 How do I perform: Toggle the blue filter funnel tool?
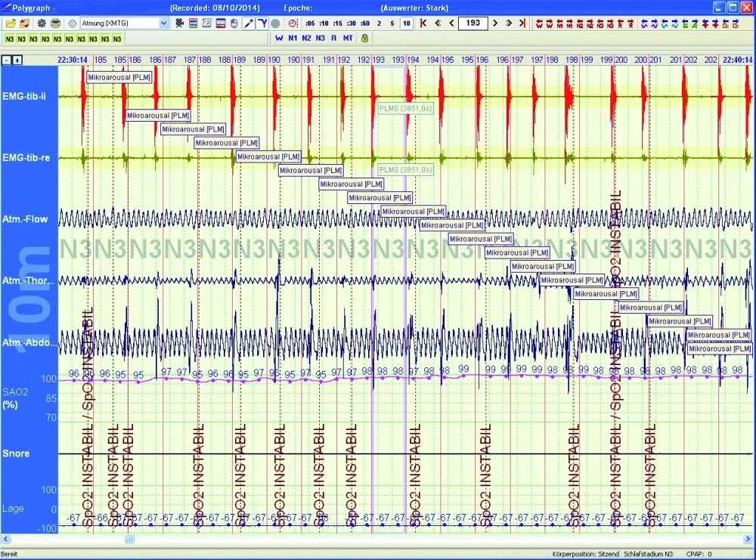tap(262, 23)
